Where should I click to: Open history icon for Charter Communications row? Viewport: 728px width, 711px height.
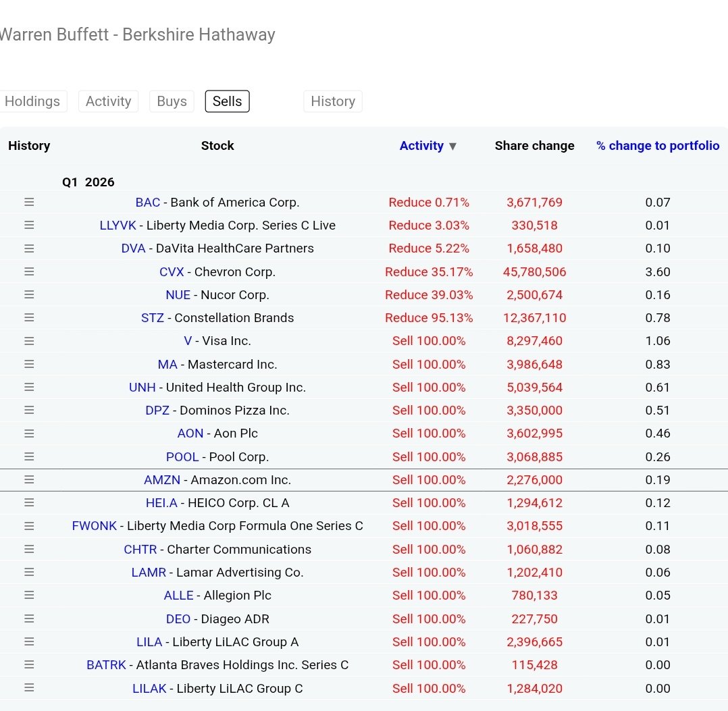pyautogui.click(x=29, y=549)
